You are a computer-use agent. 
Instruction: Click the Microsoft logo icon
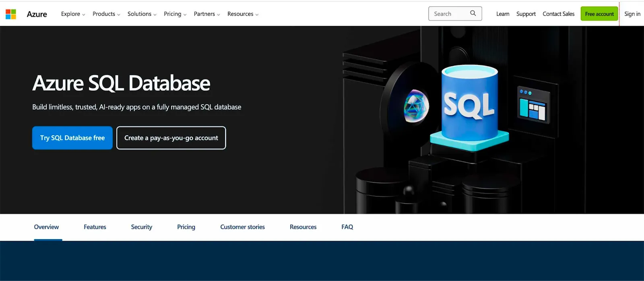click(x=11, y=14)
